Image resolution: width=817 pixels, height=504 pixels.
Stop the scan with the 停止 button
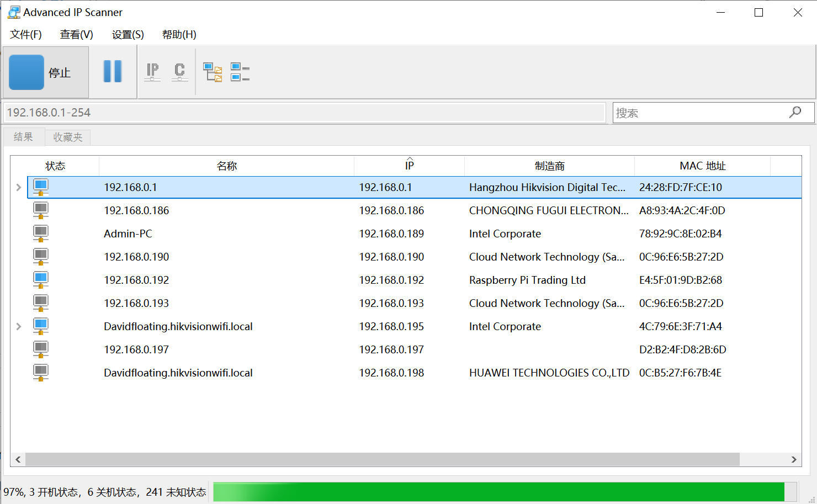click(x=46, y=72)
